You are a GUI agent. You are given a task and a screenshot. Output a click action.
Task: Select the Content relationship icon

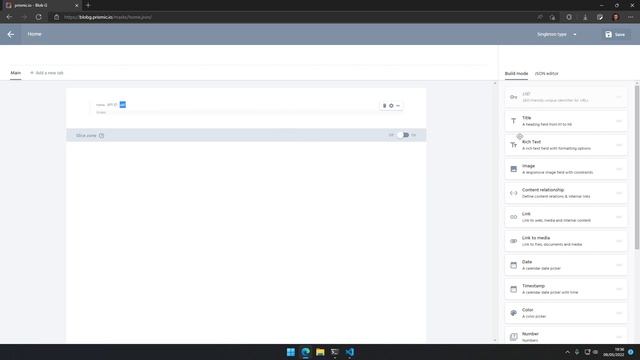click(x=513, y=193)
